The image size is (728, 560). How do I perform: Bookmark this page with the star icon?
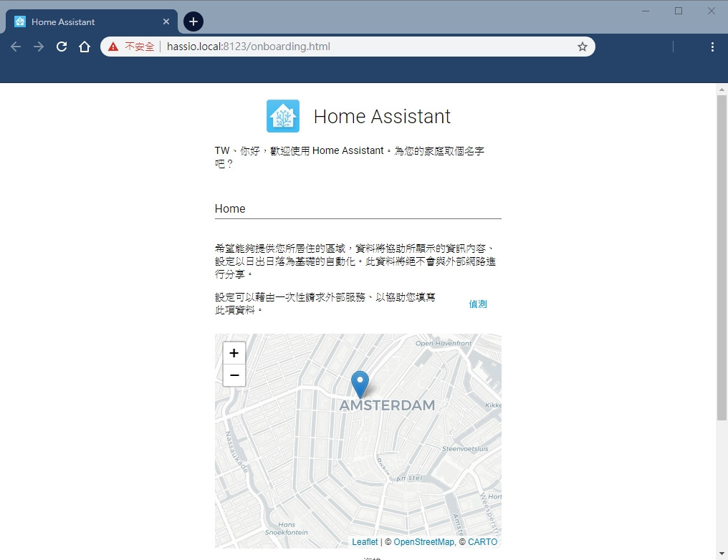coord(583,47)
